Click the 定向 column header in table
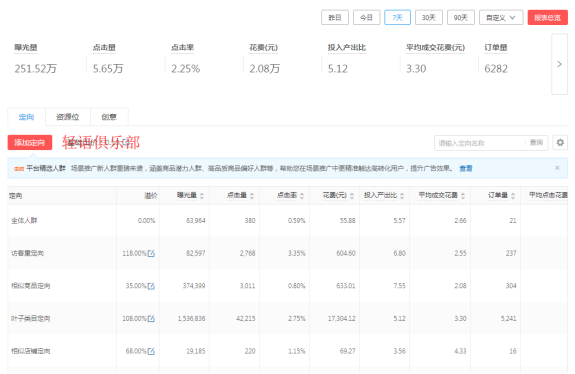 pos(15,196)
